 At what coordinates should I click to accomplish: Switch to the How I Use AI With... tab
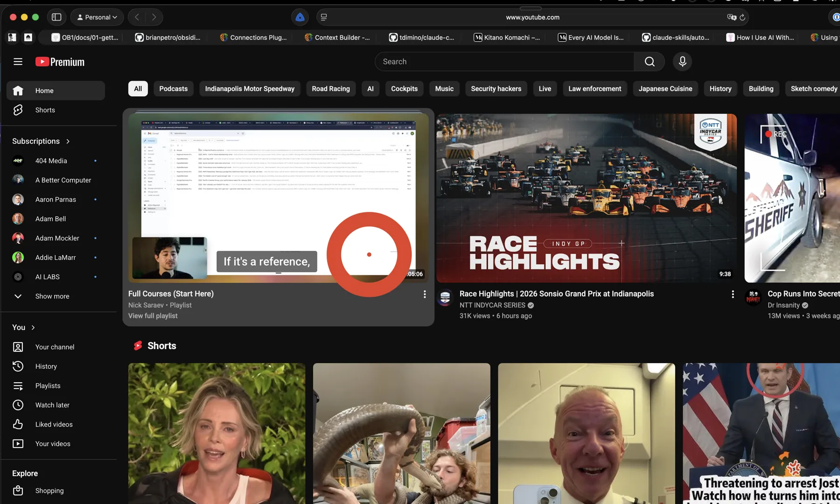(x=760, y=37)
